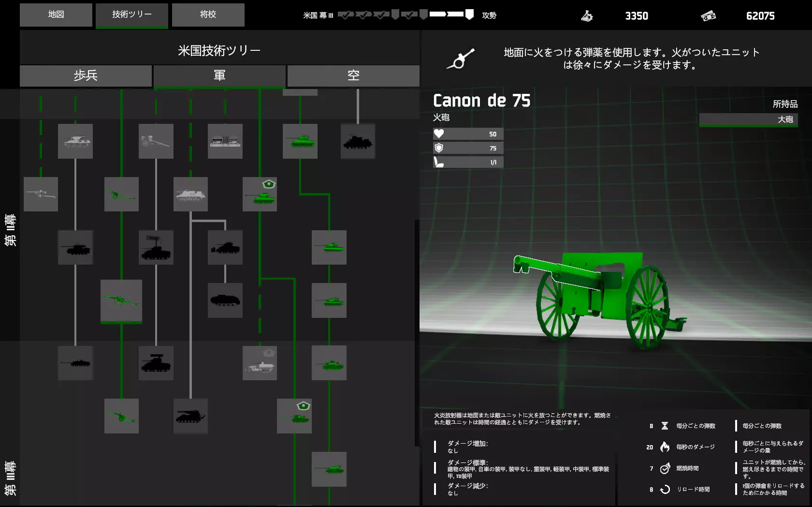The width and height of the screenshot is (812, 507).
Task: Click the ダメージ減少 entry
Action: pyautogui.click(x=468, y=489)
